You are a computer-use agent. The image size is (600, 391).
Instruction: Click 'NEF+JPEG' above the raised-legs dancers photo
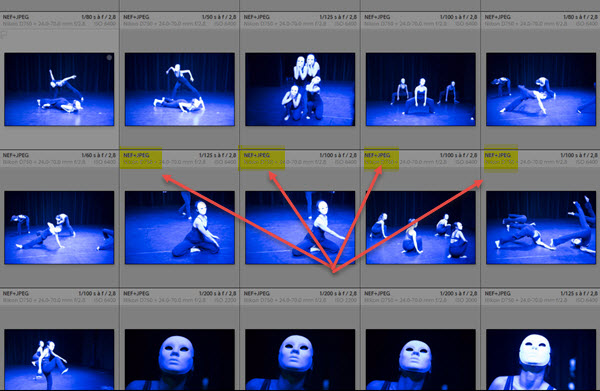pos(498,155)
